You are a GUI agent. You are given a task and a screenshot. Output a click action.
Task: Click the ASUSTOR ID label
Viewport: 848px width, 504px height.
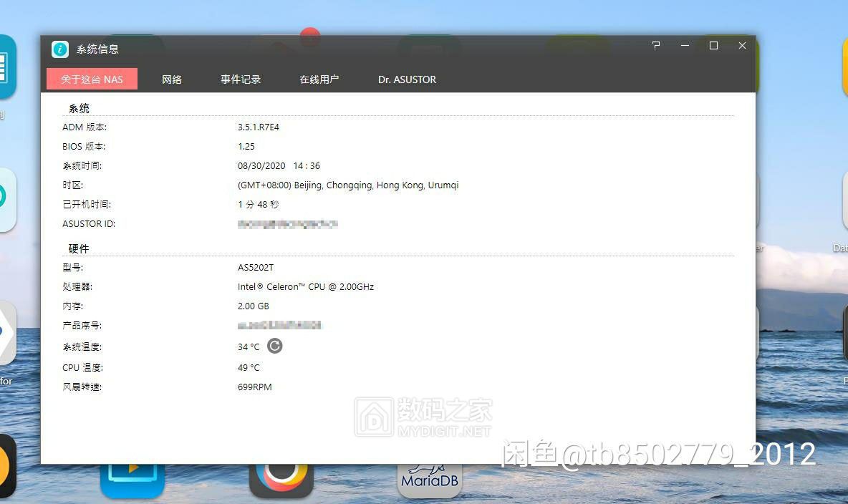coord(89,224)
